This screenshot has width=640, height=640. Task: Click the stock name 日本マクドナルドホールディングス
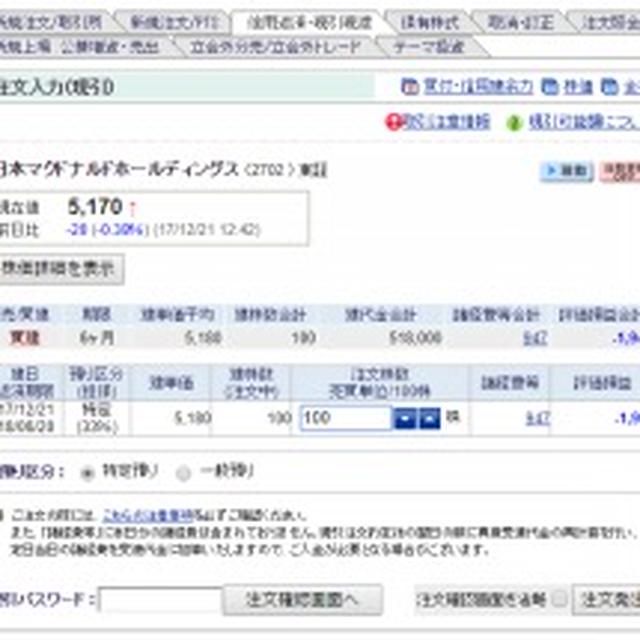pos(119,169)
